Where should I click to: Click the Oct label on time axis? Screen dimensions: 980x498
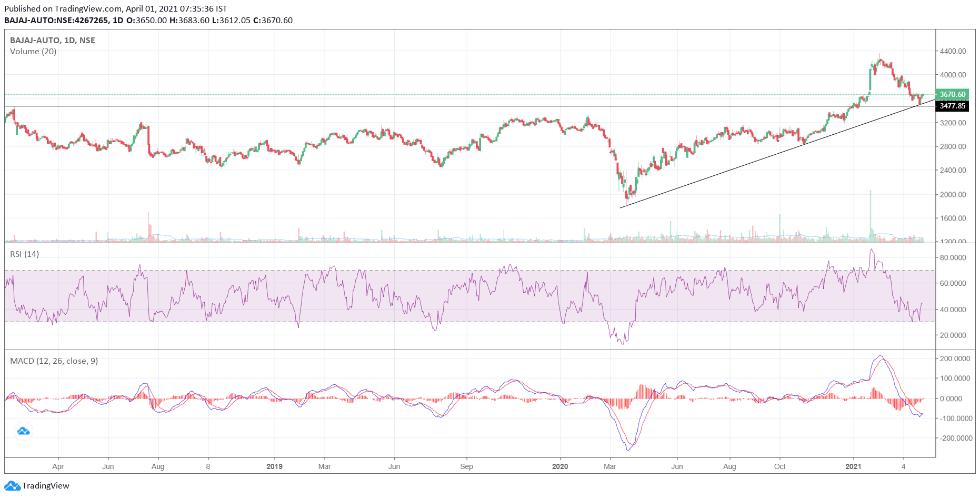coord(779,466)
